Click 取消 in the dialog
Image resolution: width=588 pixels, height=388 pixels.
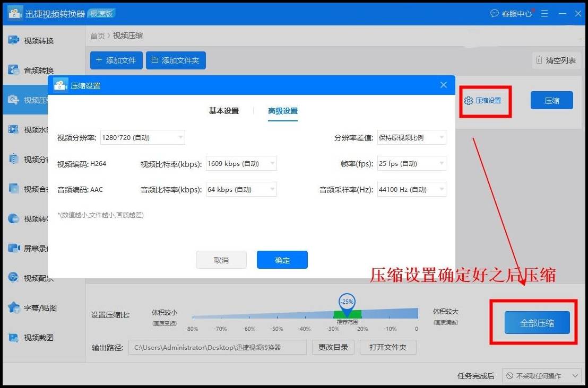[221, 260]
